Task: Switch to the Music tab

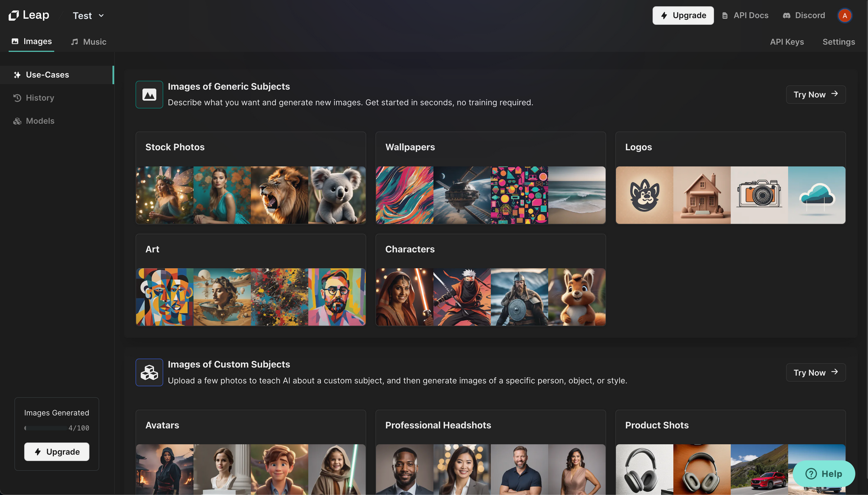Action: pyautogui.click(x=89, y=42)
